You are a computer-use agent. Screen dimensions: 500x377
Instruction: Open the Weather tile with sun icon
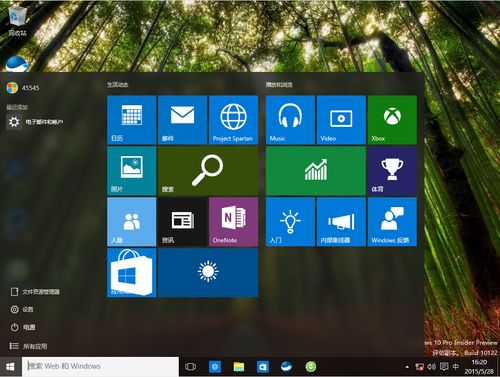pyautogui.click(x=208, y=273)
